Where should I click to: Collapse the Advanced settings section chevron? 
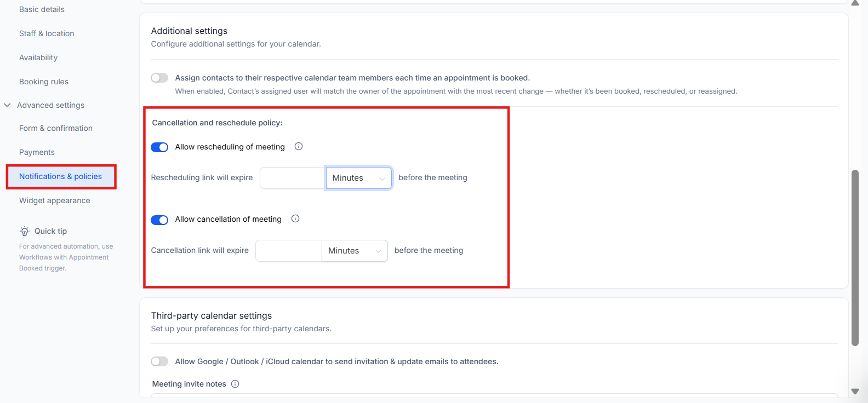7,105
